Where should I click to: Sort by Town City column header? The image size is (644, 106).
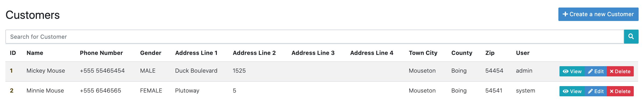[423, 53]
